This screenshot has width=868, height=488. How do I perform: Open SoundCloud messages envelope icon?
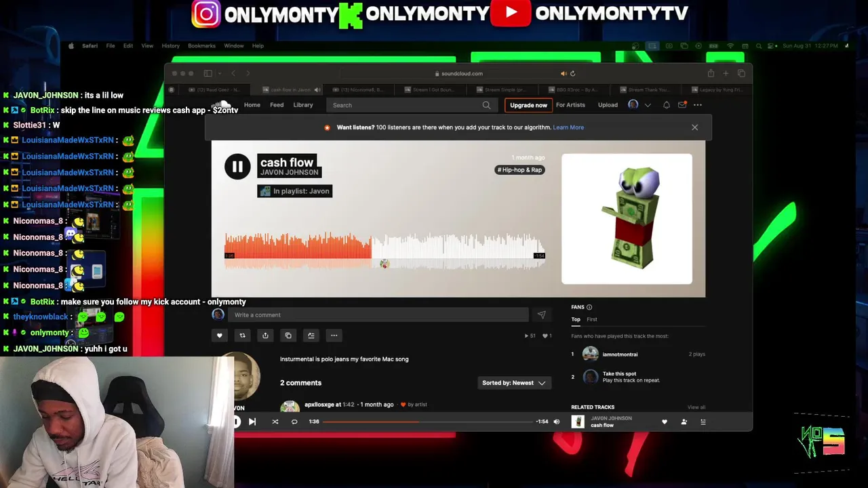click(682, 105)
